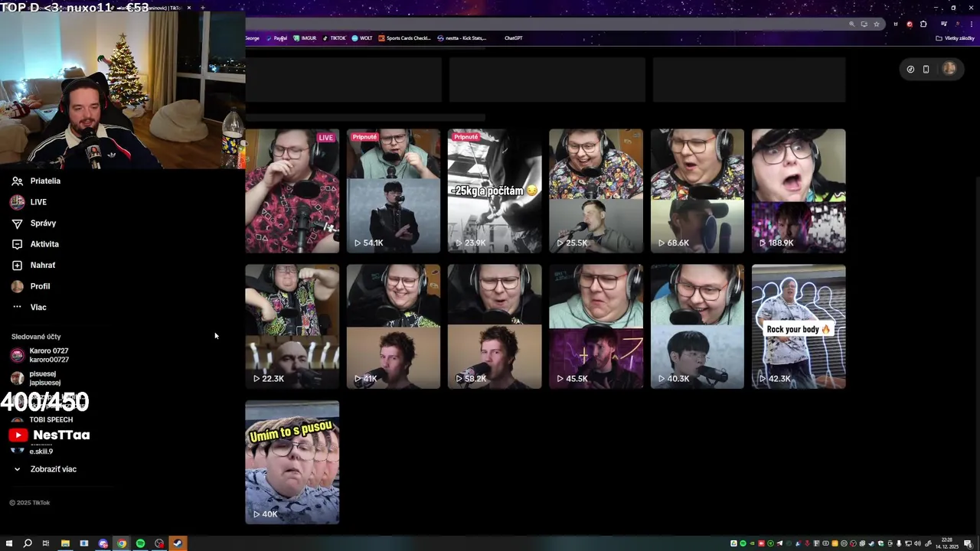
Task: Open Priatelia in the TikTok sidebar
Action: coord(45,181)
